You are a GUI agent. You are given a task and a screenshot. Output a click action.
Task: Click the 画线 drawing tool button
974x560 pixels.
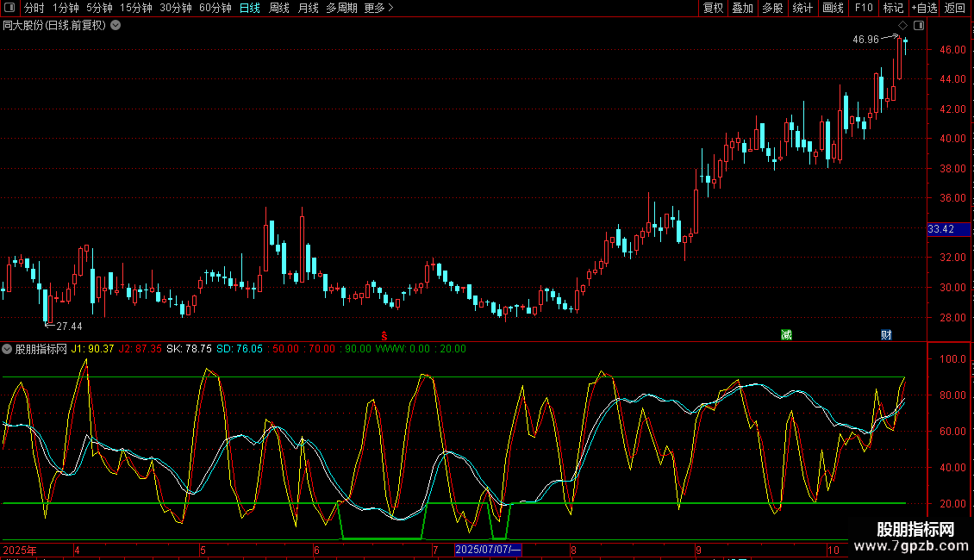click(833, 8)
